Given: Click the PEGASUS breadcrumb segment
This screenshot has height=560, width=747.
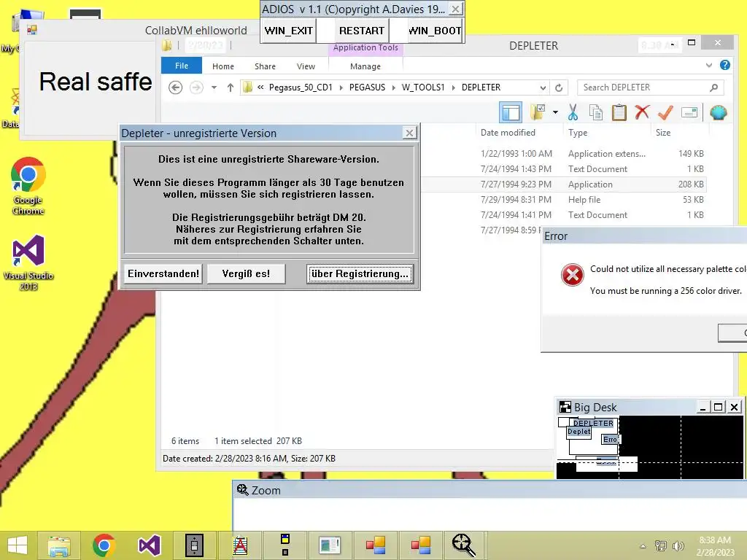Looking at the screenshot, I should [368, 87].
